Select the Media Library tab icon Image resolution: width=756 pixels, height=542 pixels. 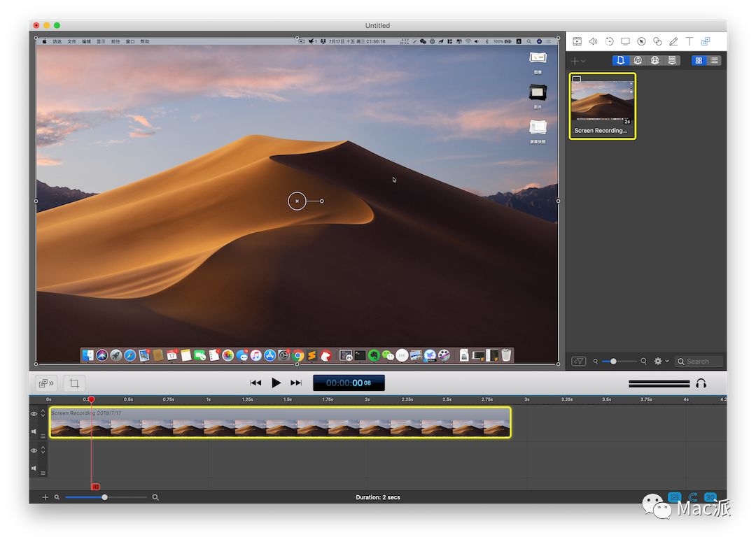(x=706, y=41)
